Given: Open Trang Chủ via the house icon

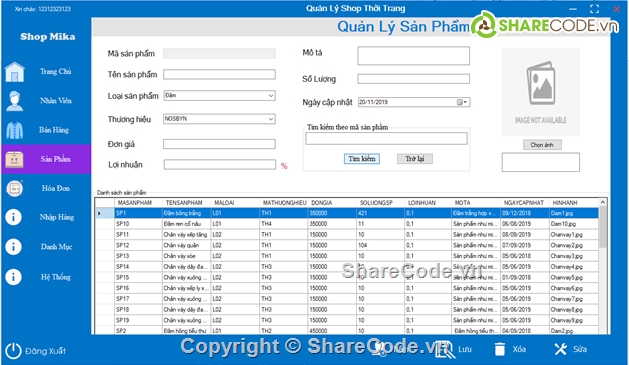Looking at the screenshot, I should click(15, 72).
